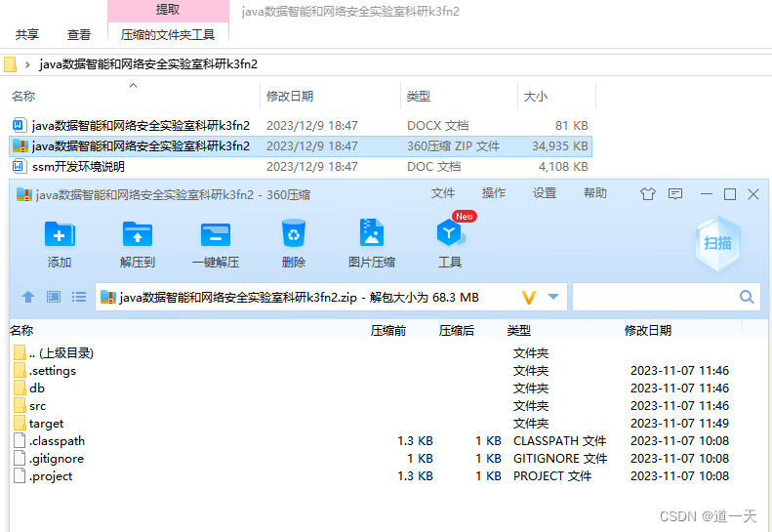Sort Explorer files by 大小 column
The width and height of the screenshot is (772, 532).
click(536, 96)
